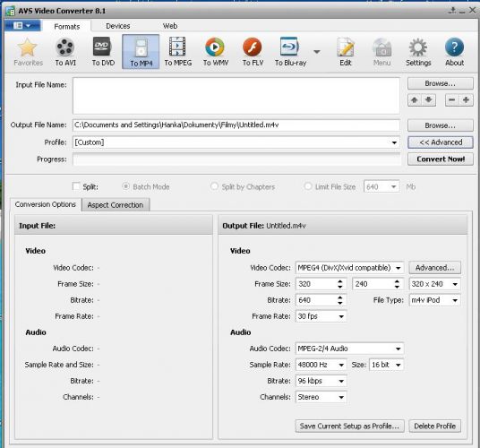Select the Limit File Size radio button
Image resolution: width=480 pixels, height=448 pixels.
308,186
